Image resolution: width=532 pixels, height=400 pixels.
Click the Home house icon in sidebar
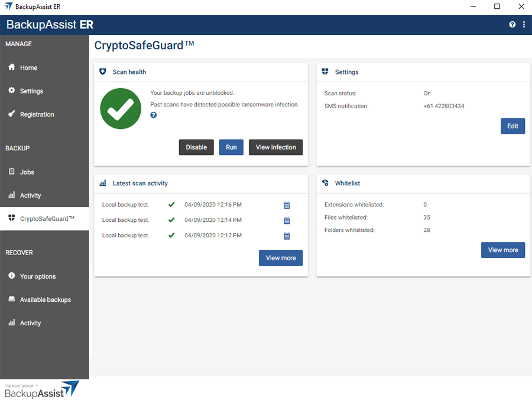[x=12, y=67]
